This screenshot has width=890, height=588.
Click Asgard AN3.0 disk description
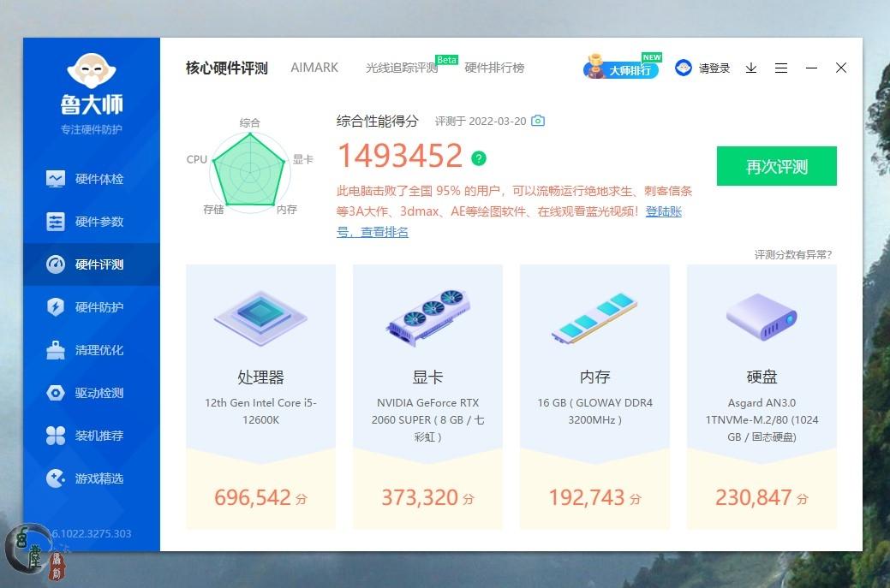tap(762, 419)
